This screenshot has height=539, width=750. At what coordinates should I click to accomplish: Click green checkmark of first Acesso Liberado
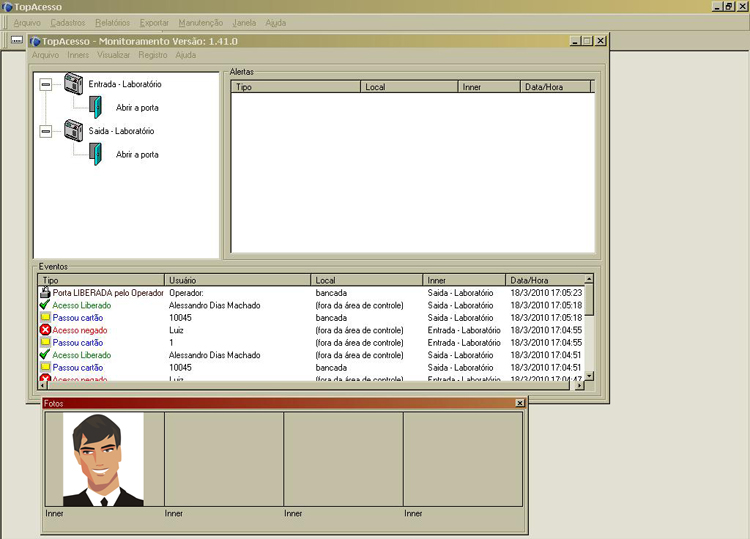coord(45,305)
